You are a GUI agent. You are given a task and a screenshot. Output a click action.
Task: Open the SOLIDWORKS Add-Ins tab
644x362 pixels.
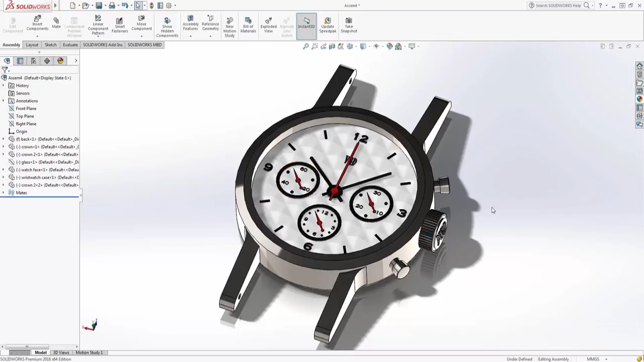tap(103, 45)
